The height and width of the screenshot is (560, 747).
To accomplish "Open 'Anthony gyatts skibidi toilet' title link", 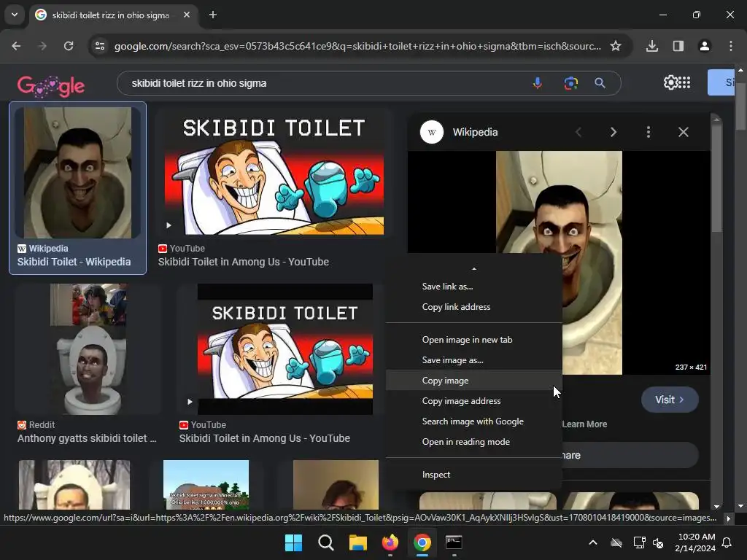I will pyautogui.click(x=87, y=438).
